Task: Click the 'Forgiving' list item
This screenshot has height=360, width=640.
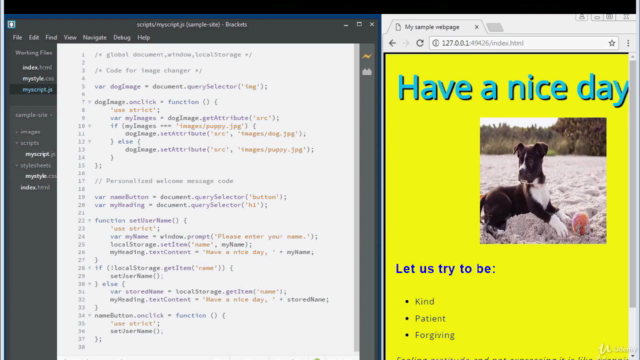Action: (435, 335)
